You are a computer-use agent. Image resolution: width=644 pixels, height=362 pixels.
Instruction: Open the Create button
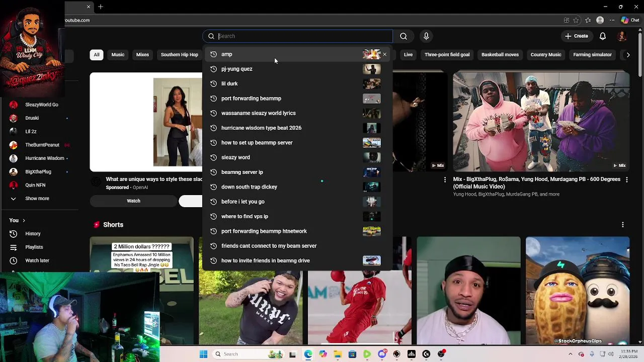coord(576,36)
